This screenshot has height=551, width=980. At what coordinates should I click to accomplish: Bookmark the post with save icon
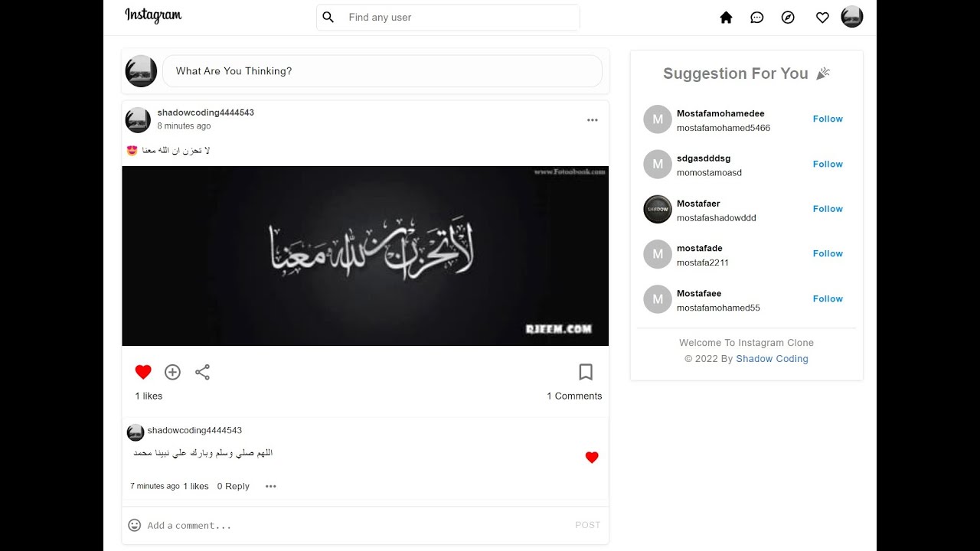coord(586,372)
